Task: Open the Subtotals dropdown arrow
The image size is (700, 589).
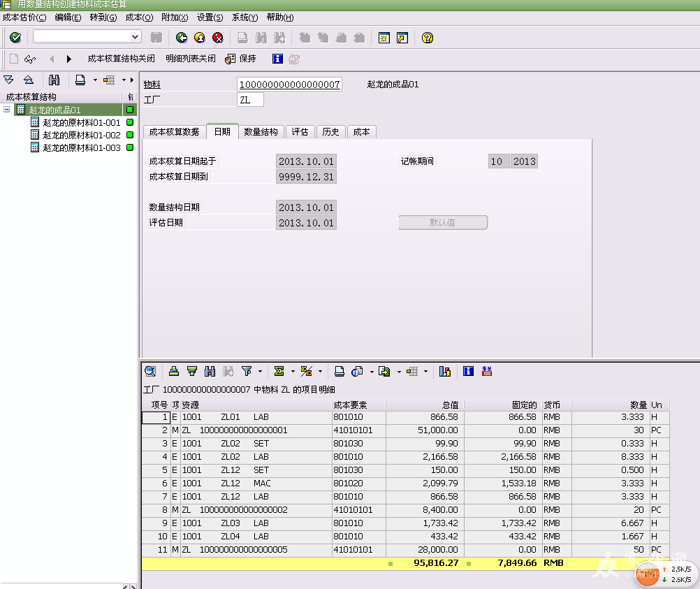Action: (x=320, y=372)
